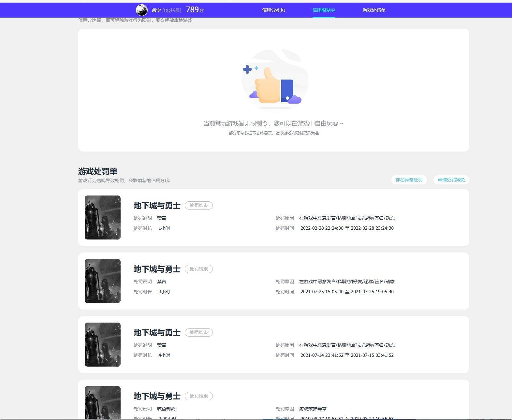Click 地下城与勇士 title of 2022-02-28 penalty
This screenshot has width=512, height=420.
157,206
